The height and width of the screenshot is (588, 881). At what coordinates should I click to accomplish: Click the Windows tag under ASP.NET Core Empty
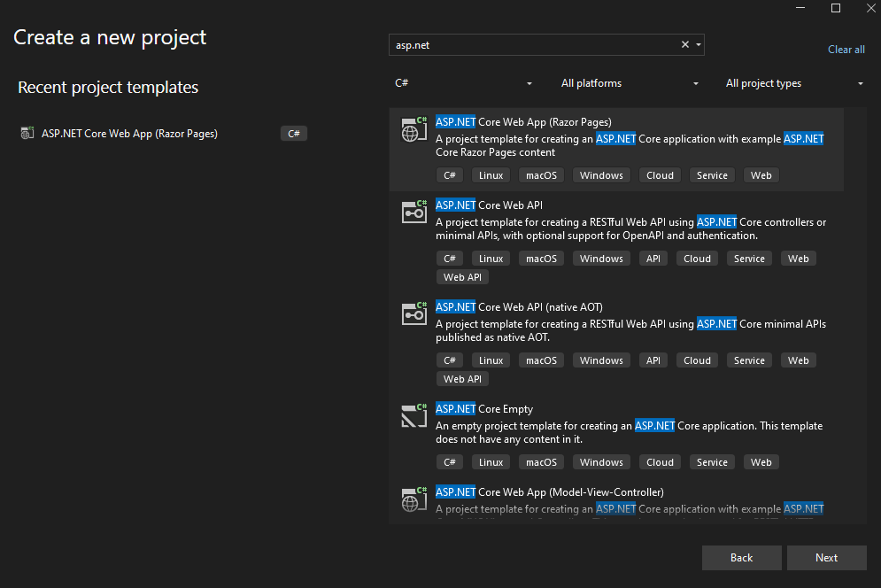pyautogui.click(x=601, y=462)
